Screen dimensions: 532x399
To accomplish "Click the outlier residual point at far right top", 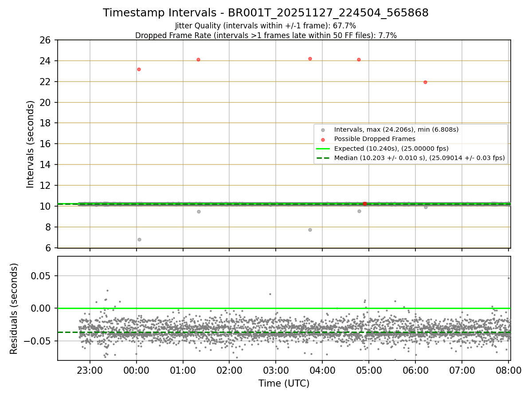I will (509, 278).
